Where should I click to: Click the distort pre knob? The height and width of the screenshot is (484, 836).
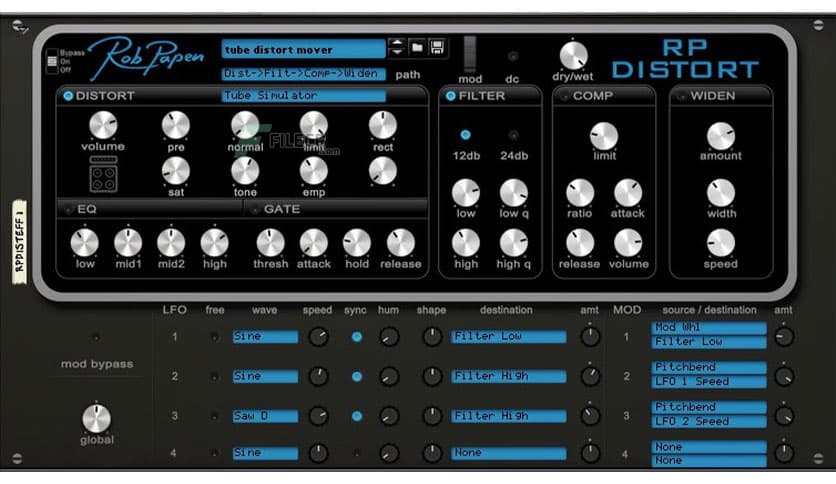click(175, 125)
